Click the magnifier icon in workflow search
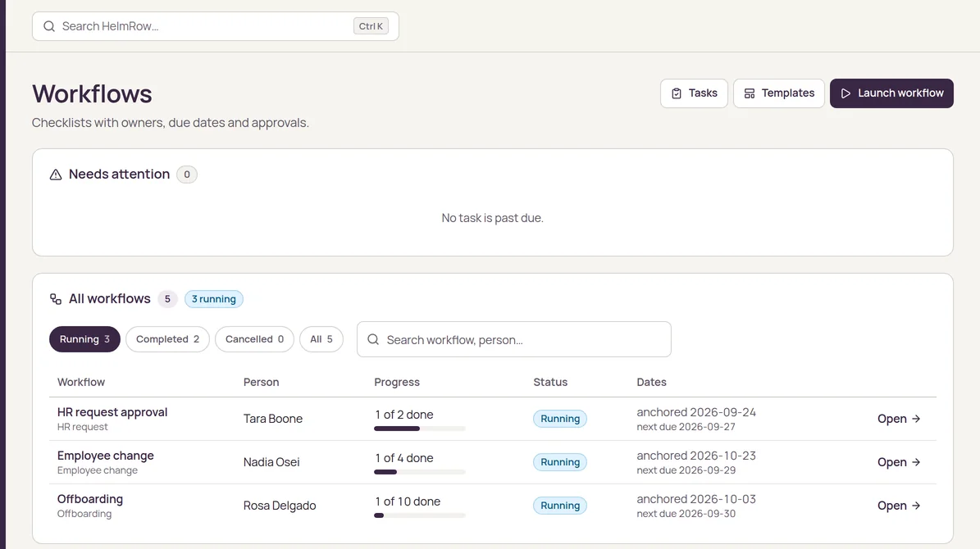This screenshot has width=980, height=549. 373,339
